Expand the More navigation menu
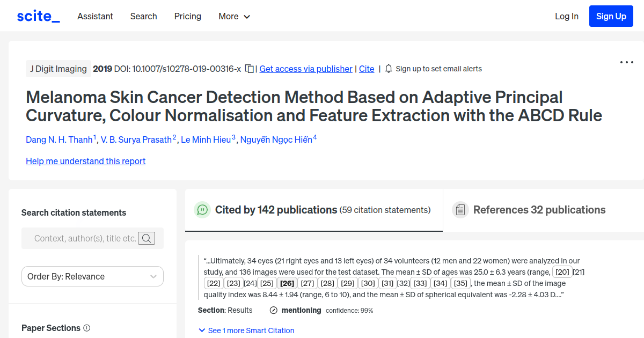644x338 pixels. pos(234,16)
